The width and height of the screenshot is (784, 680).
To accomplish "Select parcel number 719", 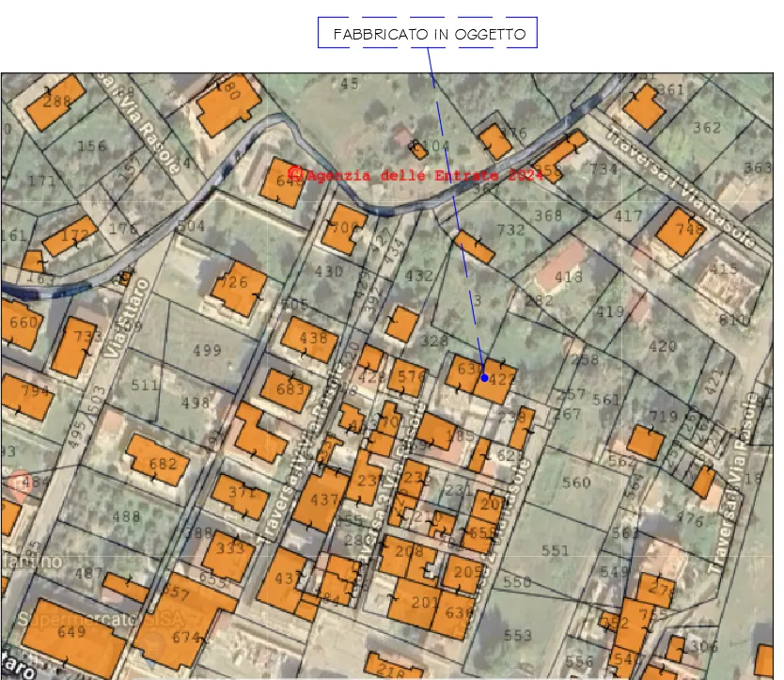I will point(663,417).
